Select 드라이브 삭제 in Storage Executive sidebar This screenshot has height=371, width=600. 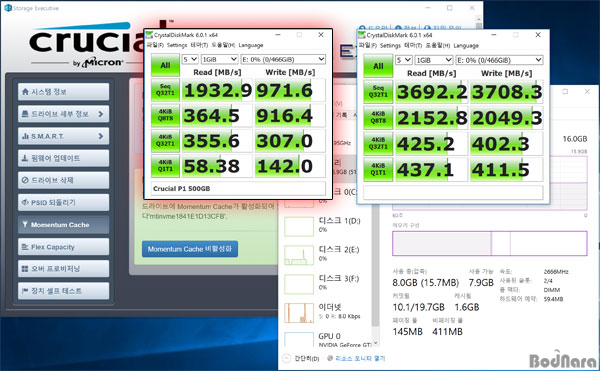(x=63, y=180)
